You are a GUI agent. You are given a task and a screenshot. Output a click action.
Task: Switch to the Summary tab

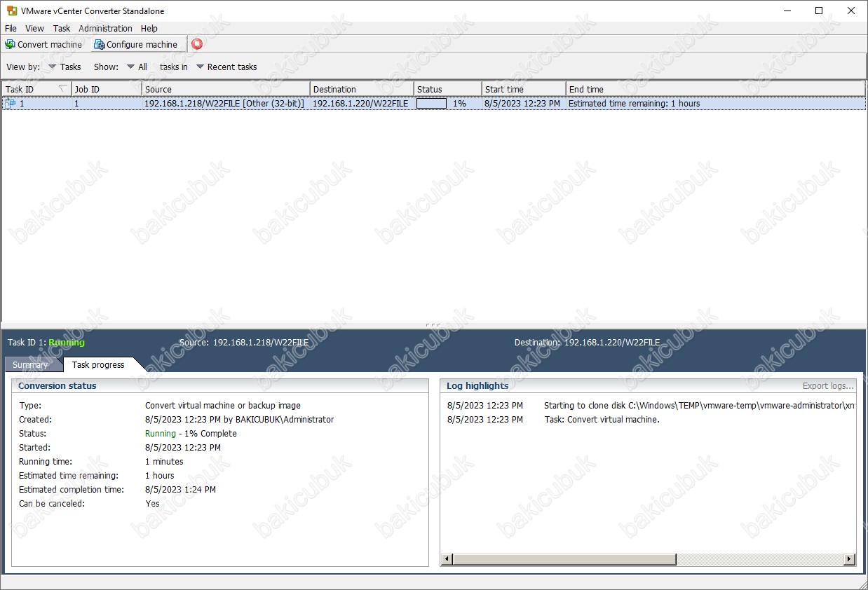(30, 365)
